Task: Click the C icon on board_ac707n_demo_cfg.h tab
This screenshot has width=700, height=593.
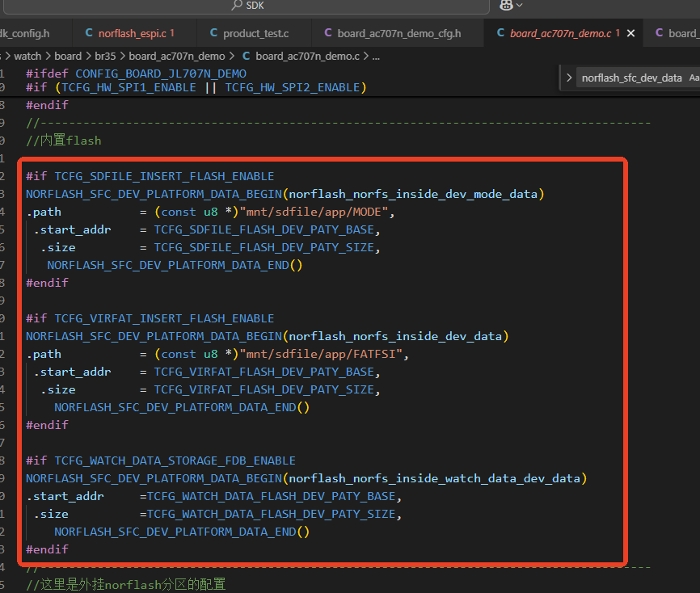Action: pos(328,33)
